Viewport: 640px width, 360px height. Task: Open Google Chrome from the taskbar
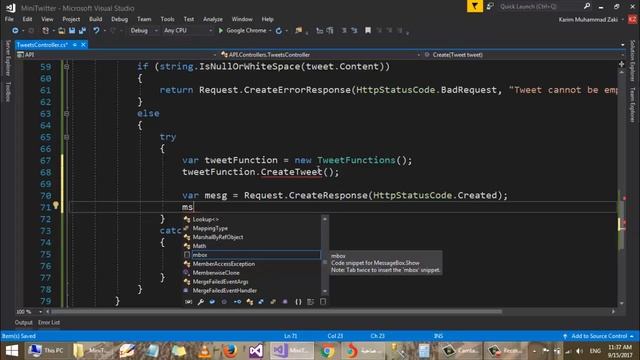[327, 351]
